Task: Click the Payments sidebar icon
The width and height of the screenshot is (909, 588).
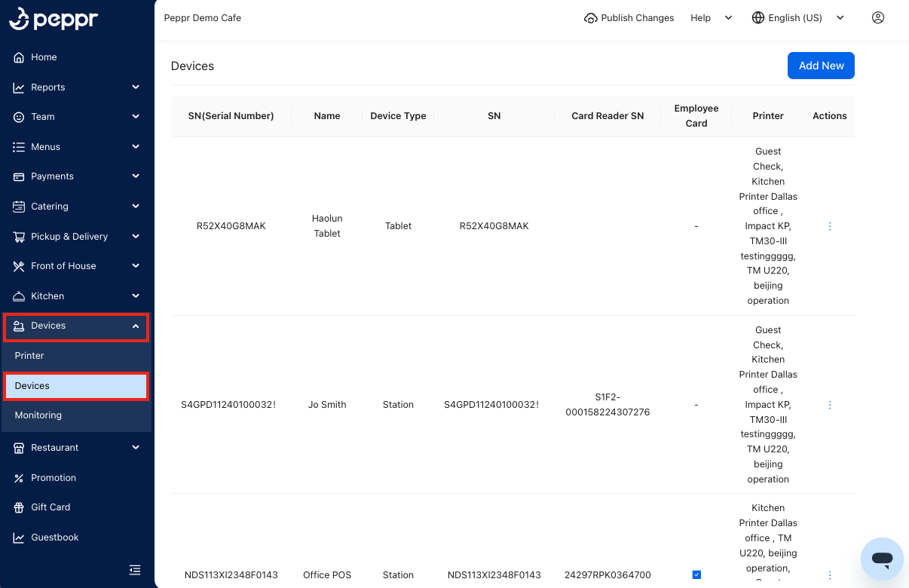Action: coord(18,176)
